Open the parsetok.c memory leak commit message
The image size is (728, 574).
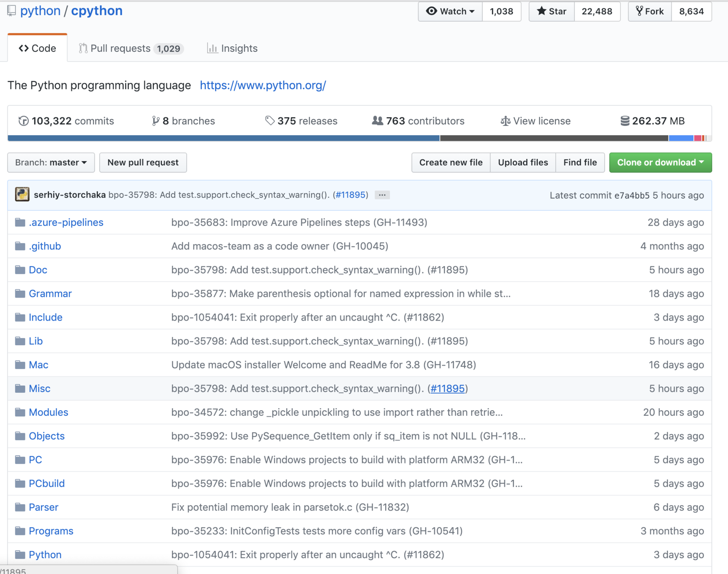click(290, 507)
